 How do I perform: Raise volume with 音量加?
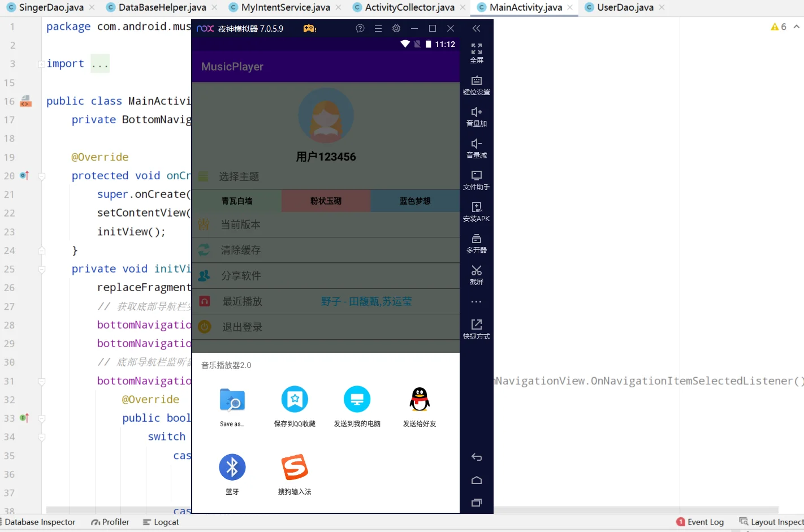click(477, 116)
